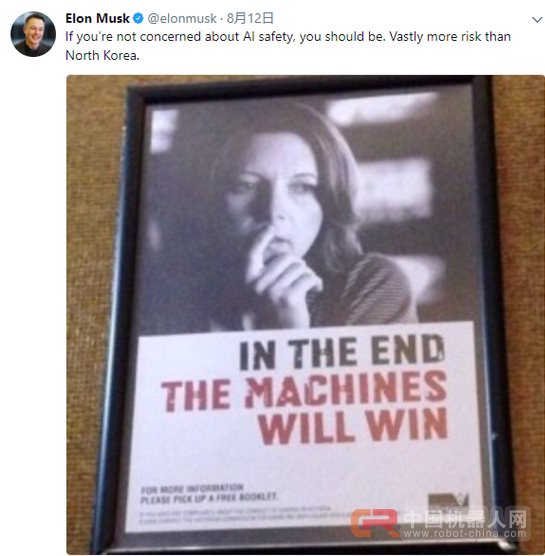Click the 'FOR MORE INFORMATION' poster caption

pos(192,489)
